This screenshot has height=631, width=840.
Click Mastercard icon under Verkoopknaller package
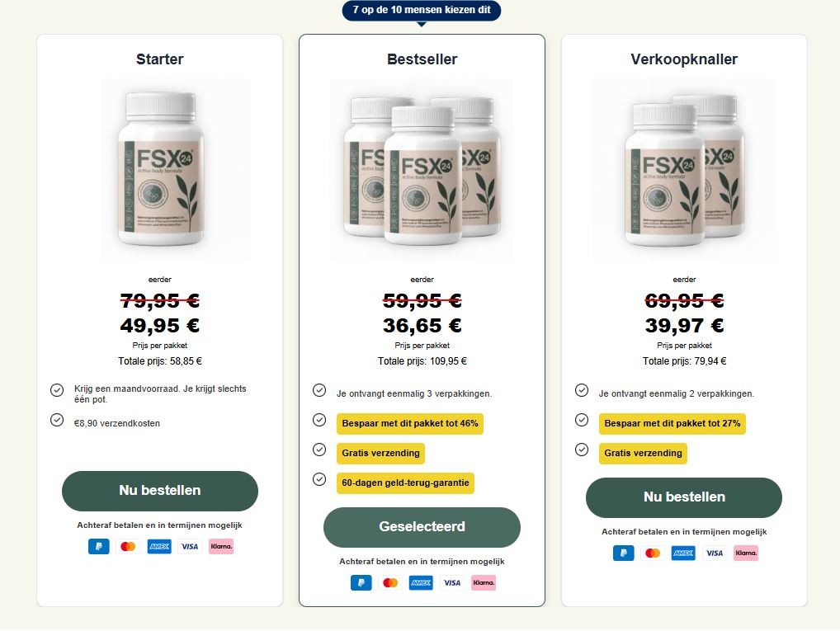coord(653,553)
